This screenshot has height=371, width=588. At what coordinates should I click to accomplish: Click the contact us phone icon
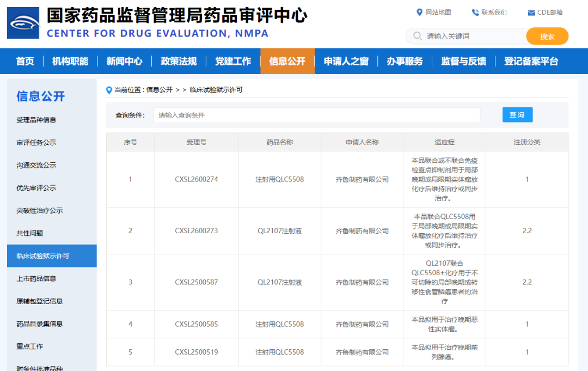[x=475, y=13]
